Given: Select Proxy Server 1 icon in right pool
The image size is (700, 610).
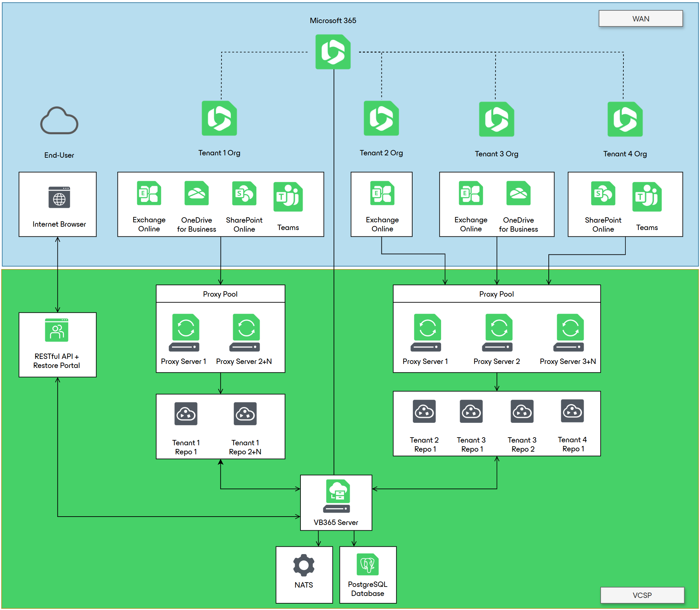Looking at the screenshot, I should point(426,332).
